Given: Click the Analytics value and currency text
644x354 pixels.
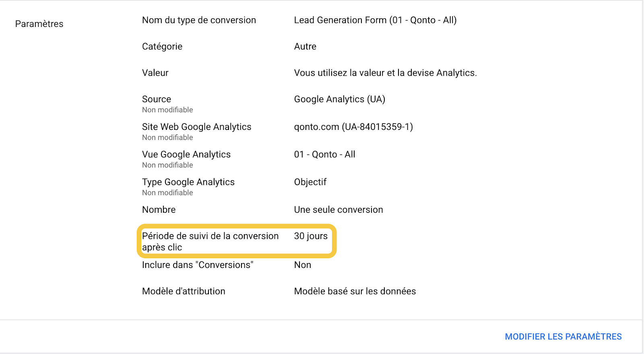Looking at the screenshot, I should [x=385, y=73].
